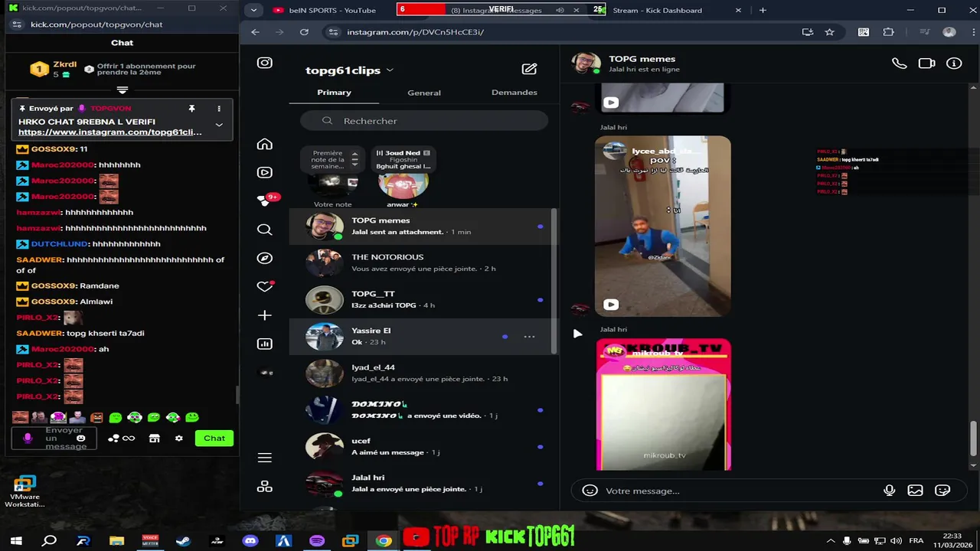Open the three-dot menu on pinned message
The image size is (980, 551).
219,109
